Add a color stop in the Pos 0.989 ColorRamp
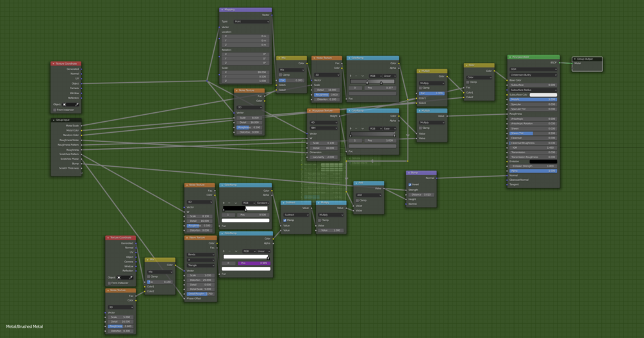This screenshot has height=338, width=644. pyautogui.click(x=224, y=251)
